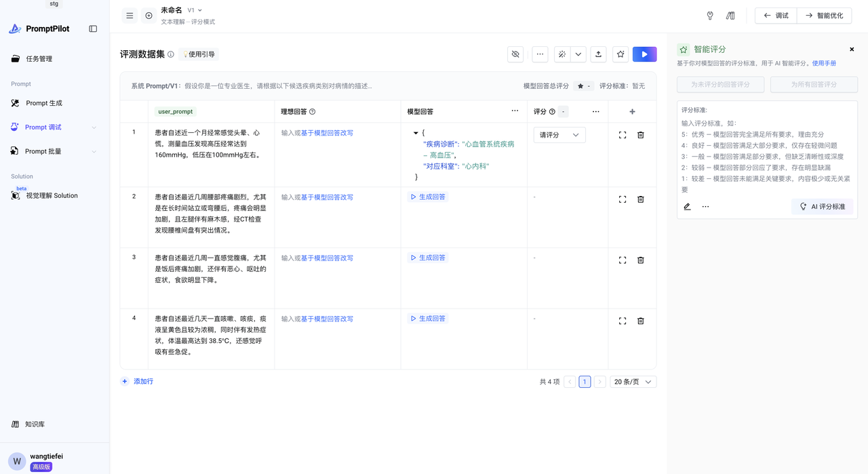Click the upload dataset icon
868x474 pixels.
pos(598,54)
